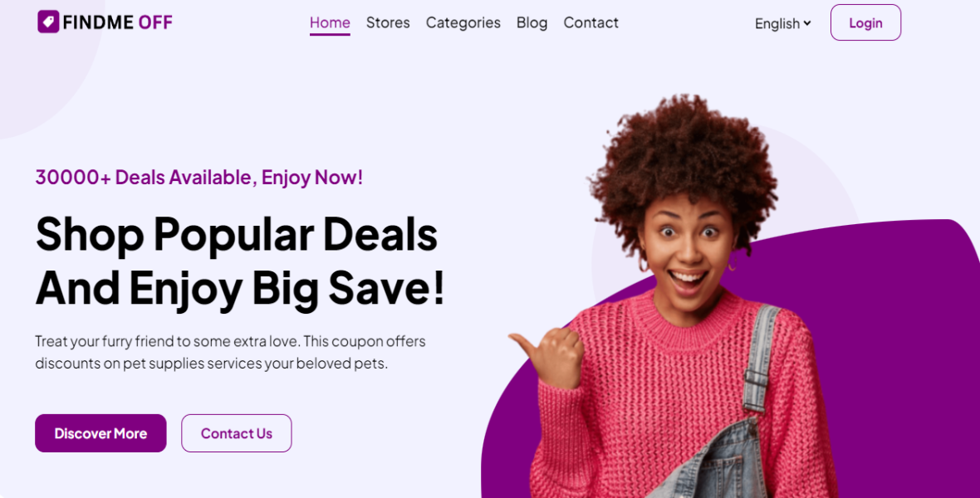
Task: Expand the English language dropdown
Action: point(782,23)
